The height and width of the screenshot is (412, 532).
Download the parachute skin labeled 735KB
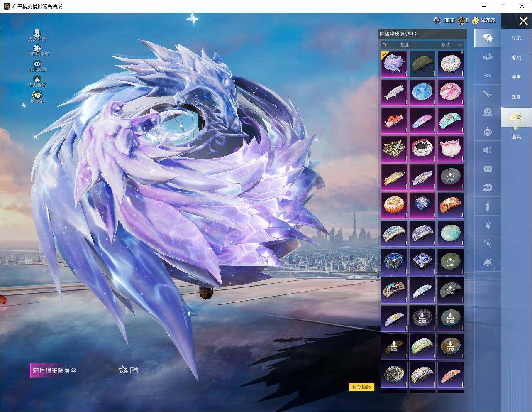[x=422, y=318]
